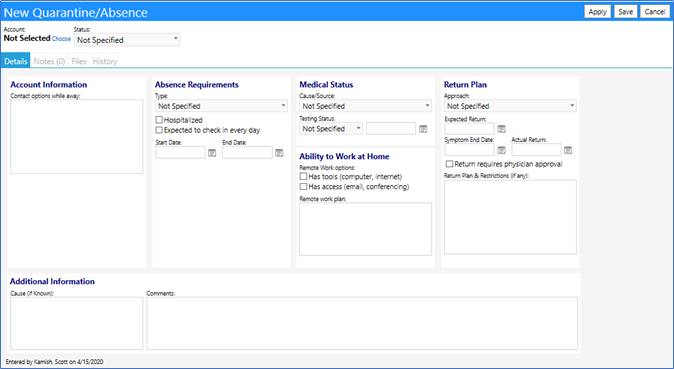The width and height of the screenshot is (674, 369).
Task: Click the 'Medical Status' heading
Action: tap(326, 85)
